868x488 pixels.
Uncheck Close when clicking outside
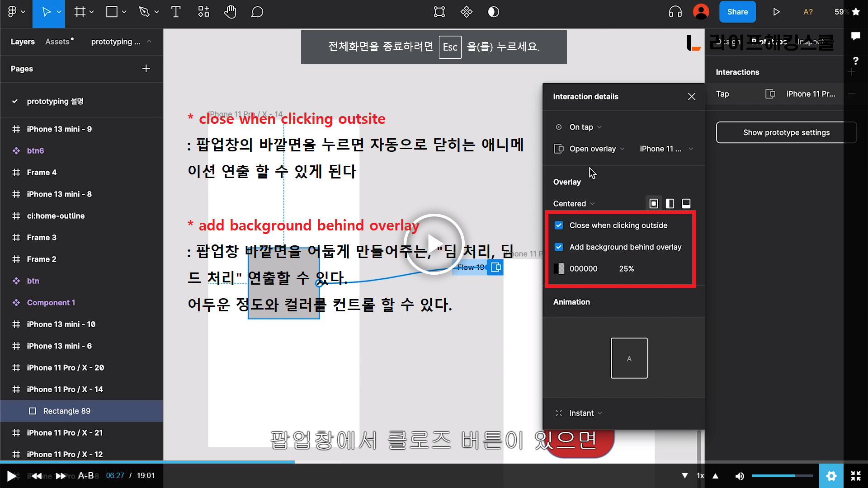pyautogui.click(x=559, y=225)
